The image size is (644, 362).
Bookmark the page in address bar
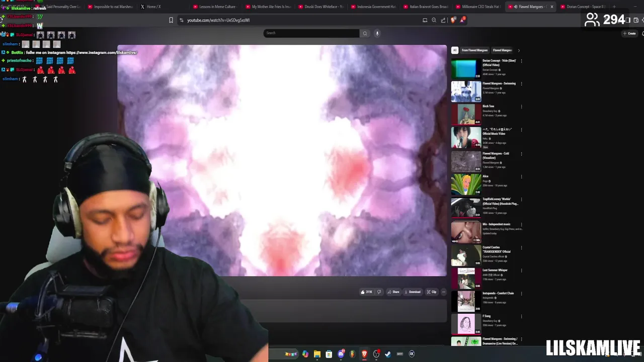coord(171,20)
